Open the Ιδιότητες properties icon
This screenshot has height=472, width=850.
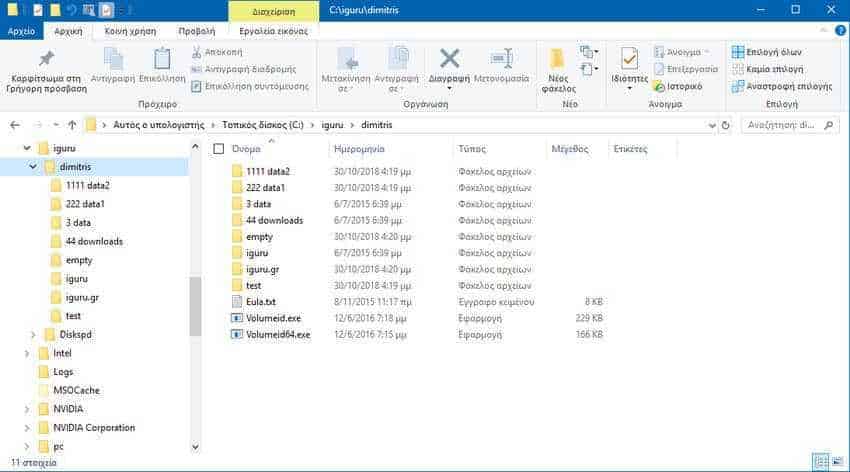click(629, 59)
